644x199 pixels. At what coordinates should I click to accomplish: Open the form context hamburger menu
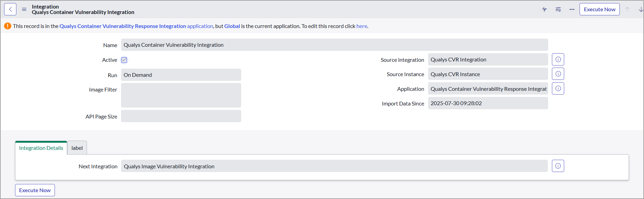(x=24, y=9)
